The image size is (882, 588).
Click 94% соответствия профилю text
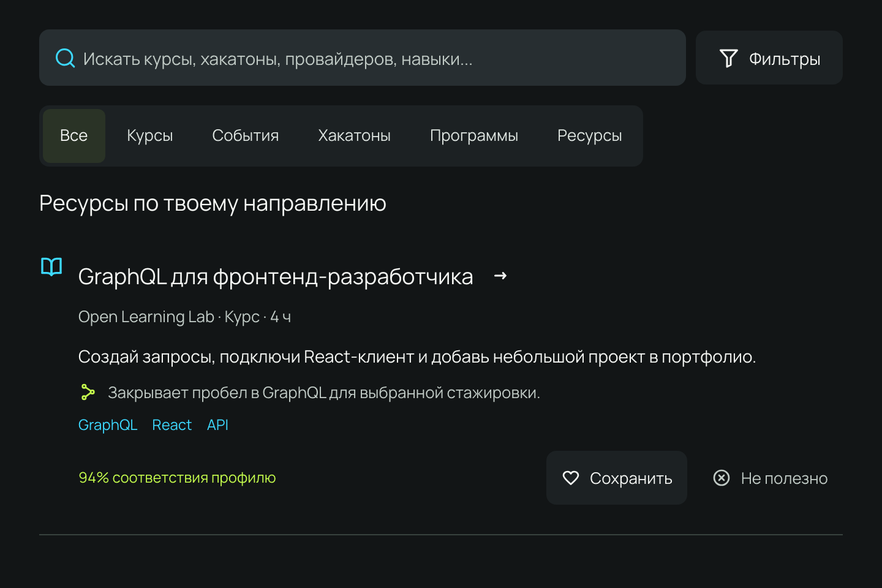177,478
